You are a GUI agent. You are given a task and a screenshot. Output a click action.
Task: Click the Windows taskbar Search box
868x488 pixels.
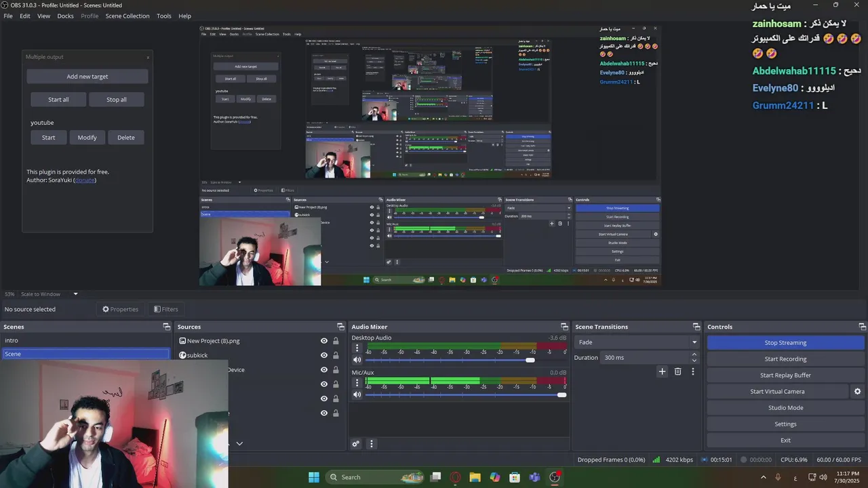(375, 477)
